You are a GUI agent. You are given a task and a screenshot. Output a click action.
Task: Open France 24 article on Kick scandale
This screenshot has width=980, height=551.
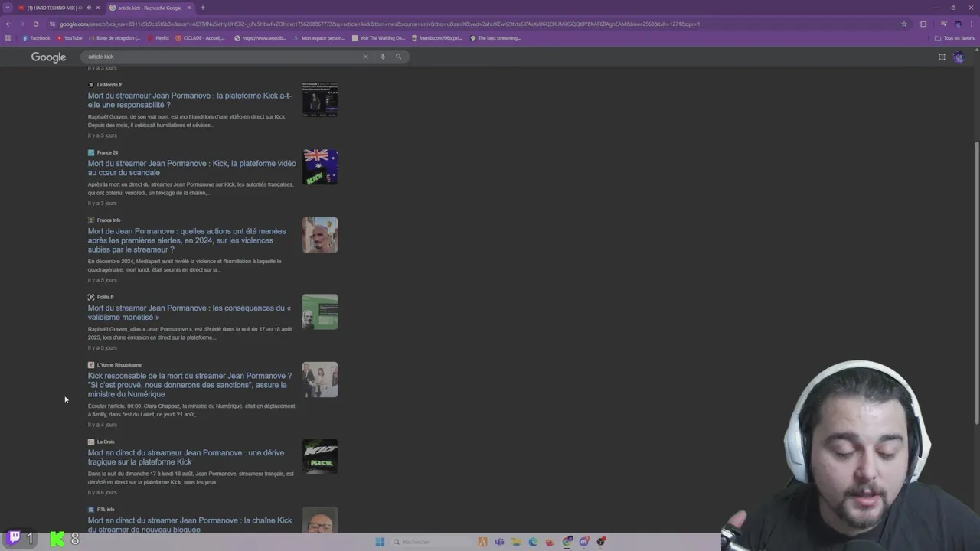click(191, 168)
